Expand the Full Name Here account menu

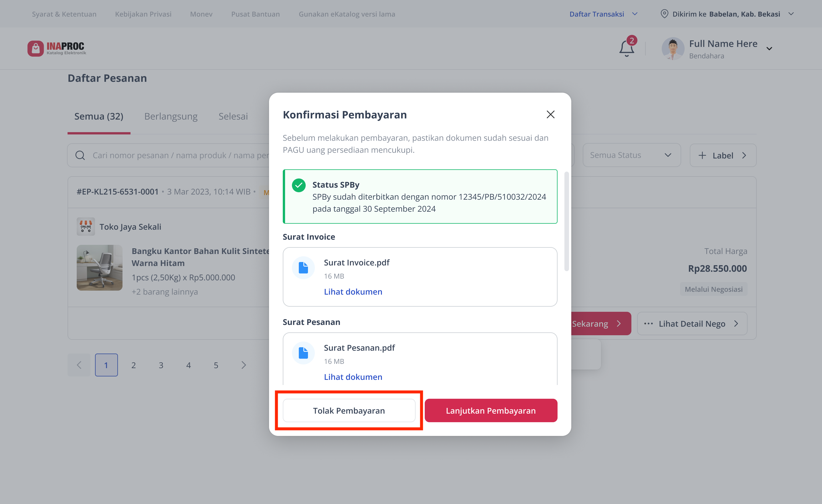click(x=769, y=49)
